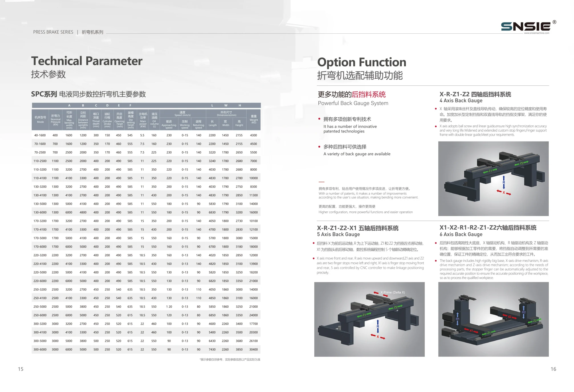Click the 'X-R-Z1-Z2 四轴后挡料系统' heading

(x=475, y=94)
